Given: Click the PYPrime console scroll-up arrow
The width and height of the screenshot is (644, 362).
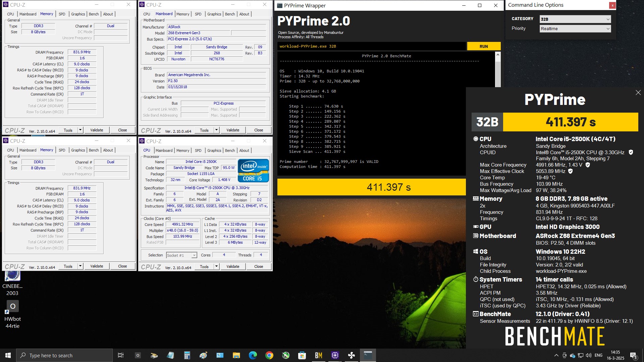Looking at the screenshot, I should 498,55.
